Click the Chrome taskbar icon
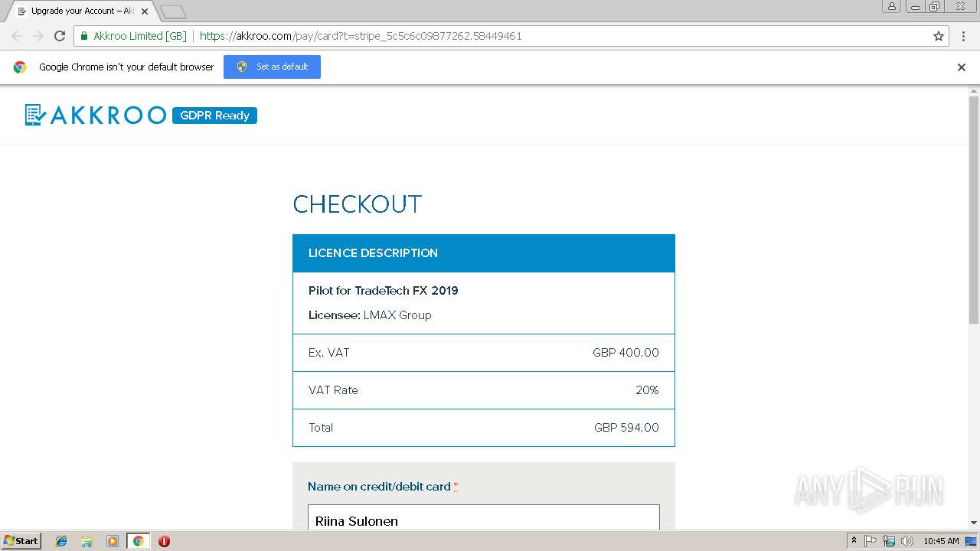This screenshot has width=980, height=551. [138, 541]
